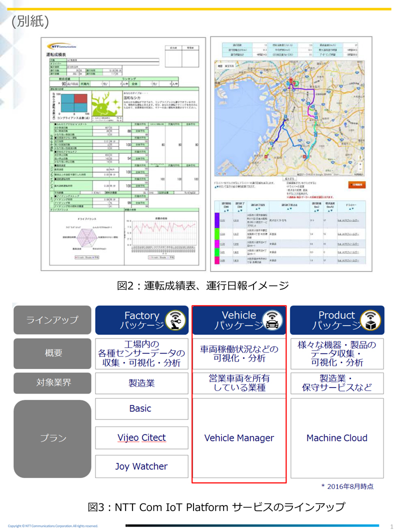Click the copyright notice in the footer
Screen dimensions: 400x532
53,526
